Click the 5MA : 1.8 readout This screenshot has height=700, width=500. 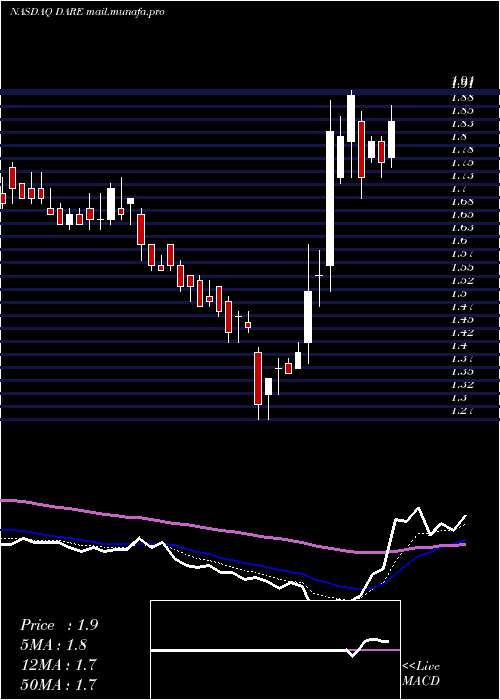tap(54, 645)
